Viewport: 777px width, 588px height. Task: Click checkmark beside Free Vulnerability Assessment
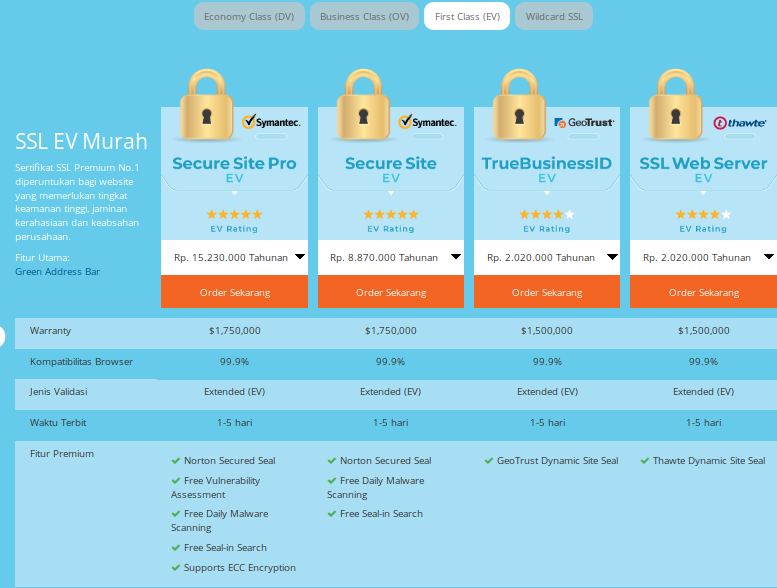(175, 481)
